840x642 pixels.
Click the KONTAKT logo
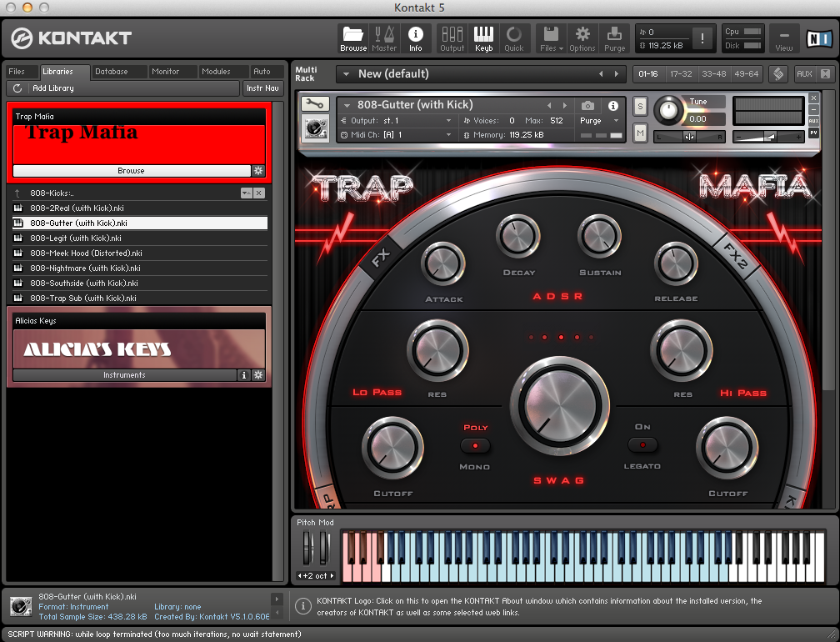click(72, 38)
